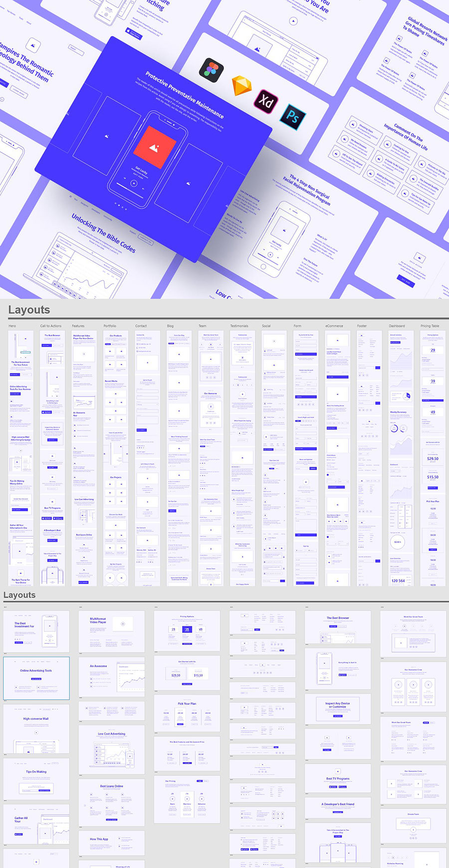Open 'The Best Investment For' layout thumbnail
Viewport: 449px width, 868px height.
36,631
